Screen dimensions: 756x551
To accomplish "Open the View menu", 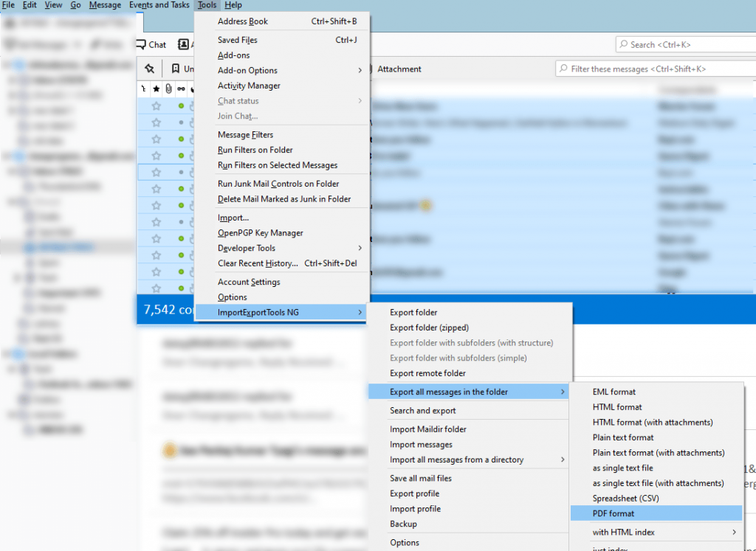I will tap(53, 5).
